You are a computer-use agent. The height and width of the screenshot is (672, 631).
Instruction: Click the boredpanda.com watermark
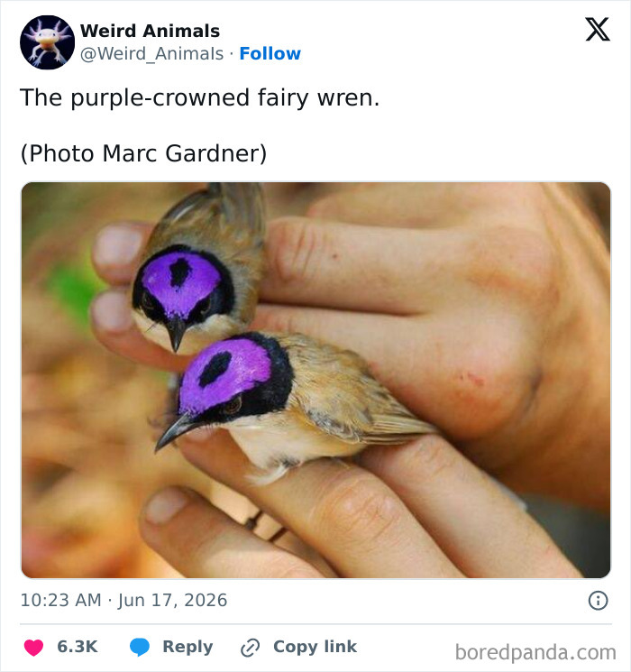point(535,653)
